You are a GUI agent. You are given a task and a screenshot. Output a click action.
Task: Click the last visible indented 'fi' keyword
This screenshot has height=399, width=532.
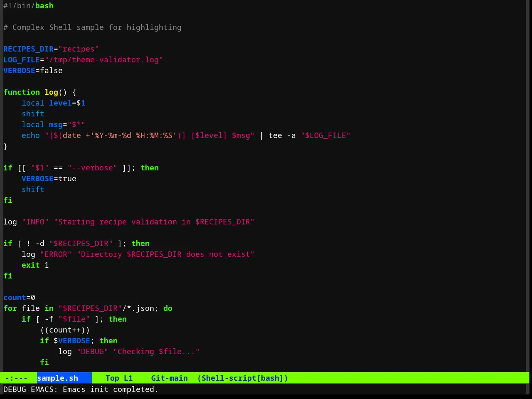click(44, 362)
